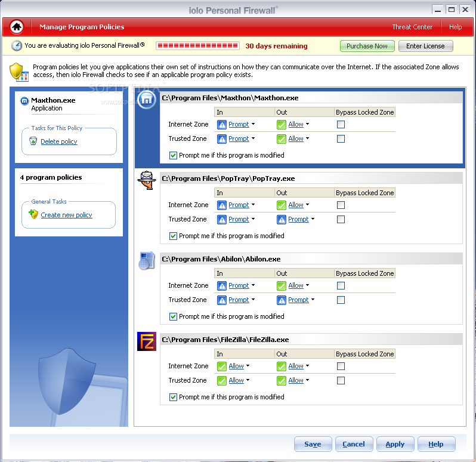
Task: Click FileZilla Internet Zone In allow icon
Action: pos(222,366)
